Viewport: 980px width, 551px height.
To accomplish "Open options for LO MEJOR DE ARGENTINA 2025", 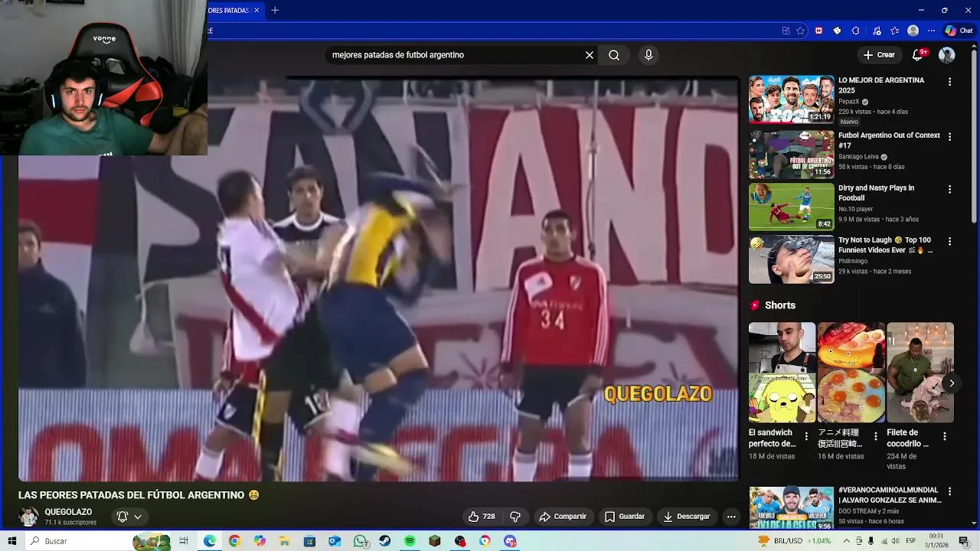I will [949, 82].
